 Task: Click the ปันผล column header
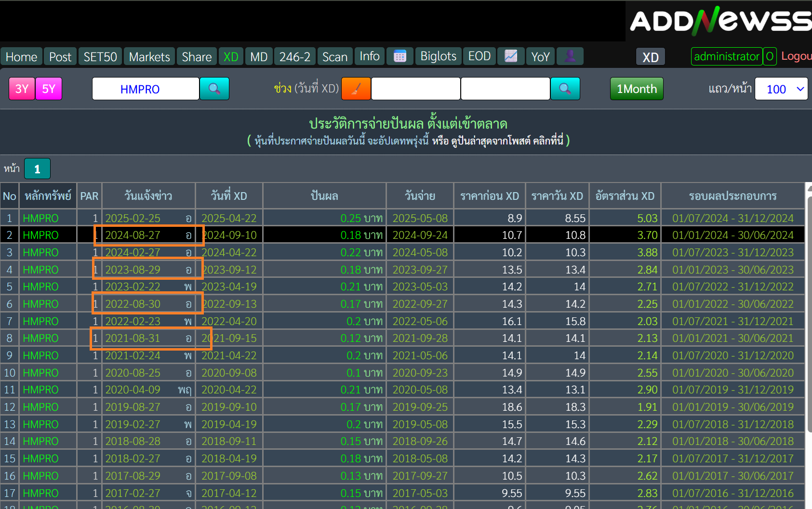(x=324, y=196)
